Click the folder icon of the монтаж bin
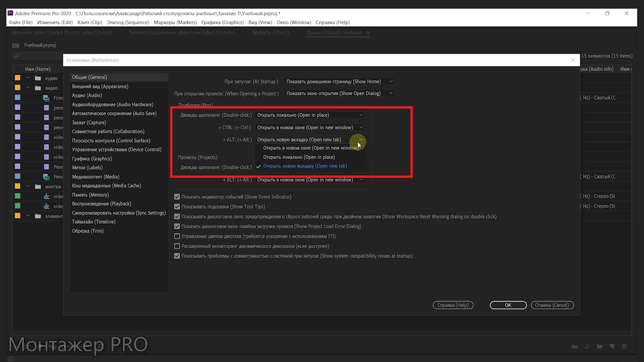This screenshot has width=644, height=362. point(38,186)
